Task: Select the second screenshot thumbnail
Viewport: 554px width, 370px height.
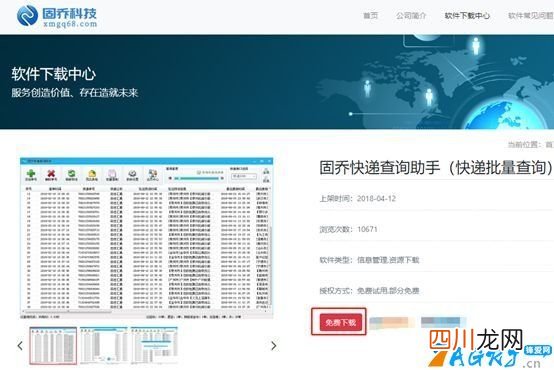Action: (104, 346)
